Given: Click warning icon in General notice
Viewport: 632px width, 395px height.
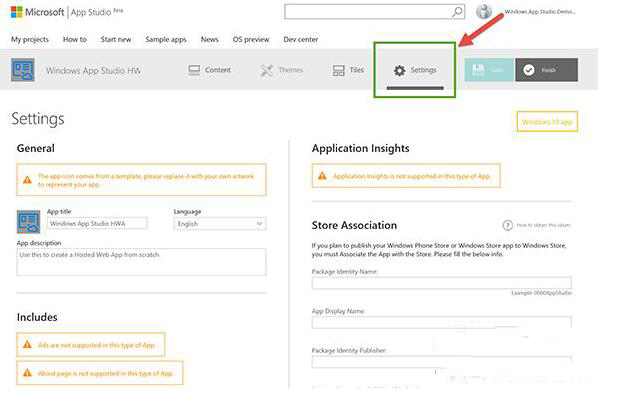Looking at the screenshot, I should 27,180.
